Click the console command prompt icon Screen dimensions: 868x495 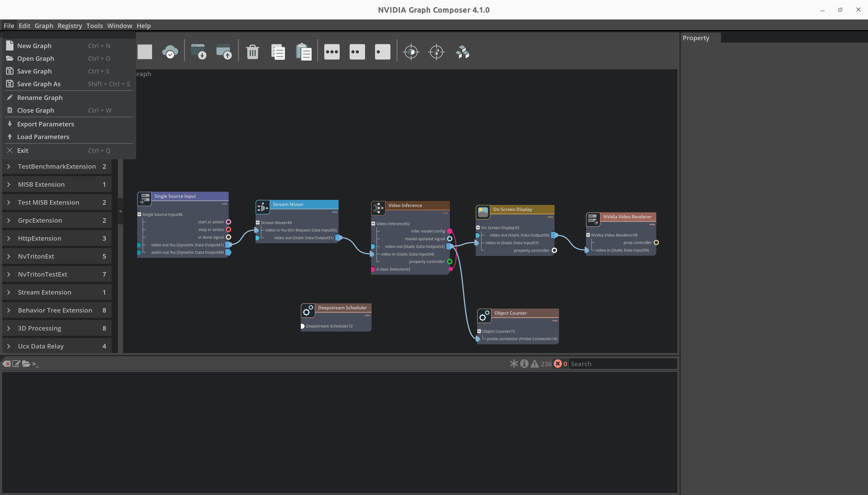click(35, 364)
